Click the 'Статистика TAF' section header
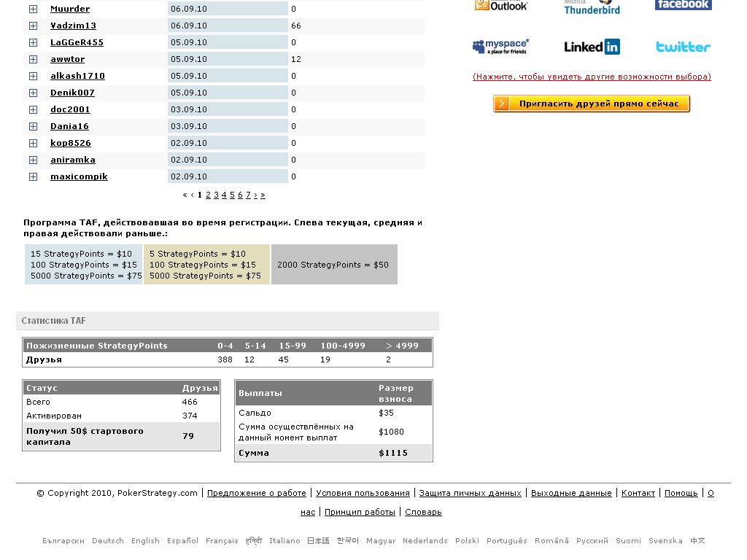This screenshot has width=747, height=560. coord(228,321)
